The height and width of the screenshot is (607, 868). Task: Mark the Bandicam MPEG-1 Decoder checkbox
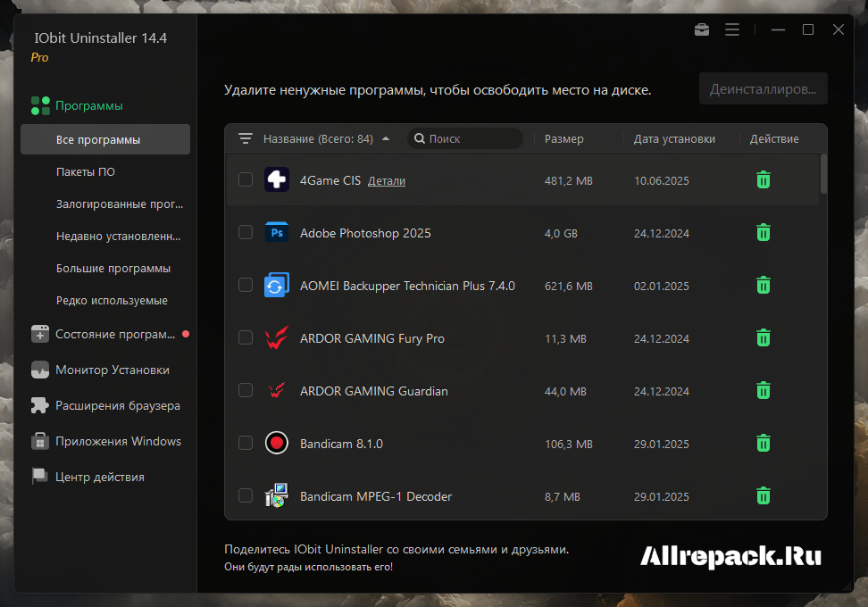tap(246, 495)
